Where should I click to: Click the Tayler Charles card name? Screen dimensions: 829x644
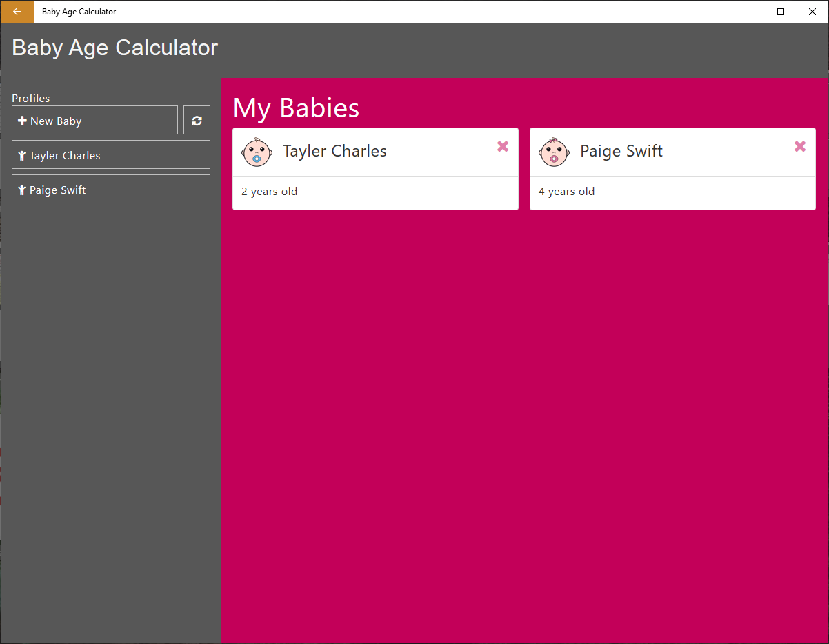click(334, 151)
